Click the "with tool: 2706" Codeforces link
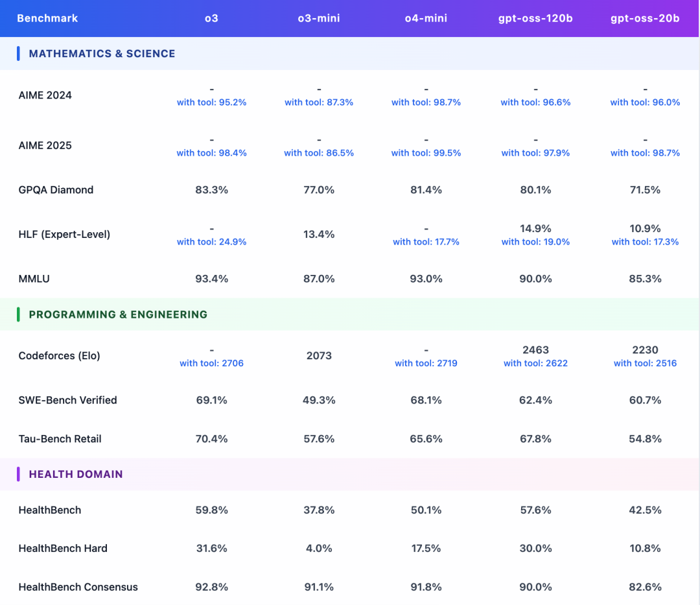The image size is (700, 605). [211, 363]
